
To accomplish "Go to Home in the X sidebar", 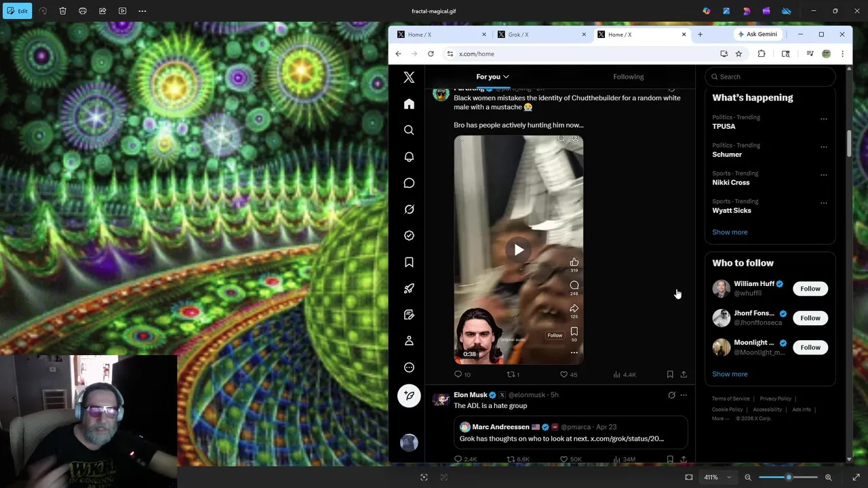I will (409, 104).
